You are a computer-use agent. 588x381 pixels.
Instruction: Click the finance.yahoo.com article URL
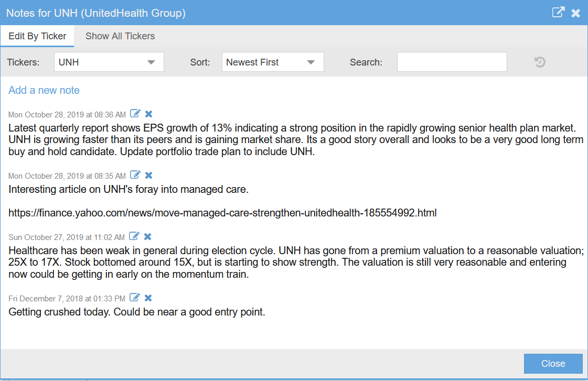222,213
